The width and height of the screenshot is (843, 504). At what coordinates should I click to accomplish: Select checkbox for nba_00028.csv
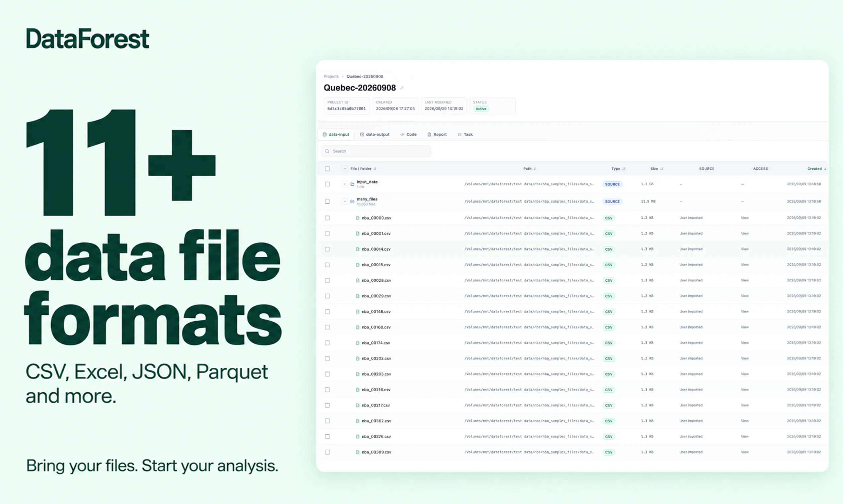click(327, 281)
